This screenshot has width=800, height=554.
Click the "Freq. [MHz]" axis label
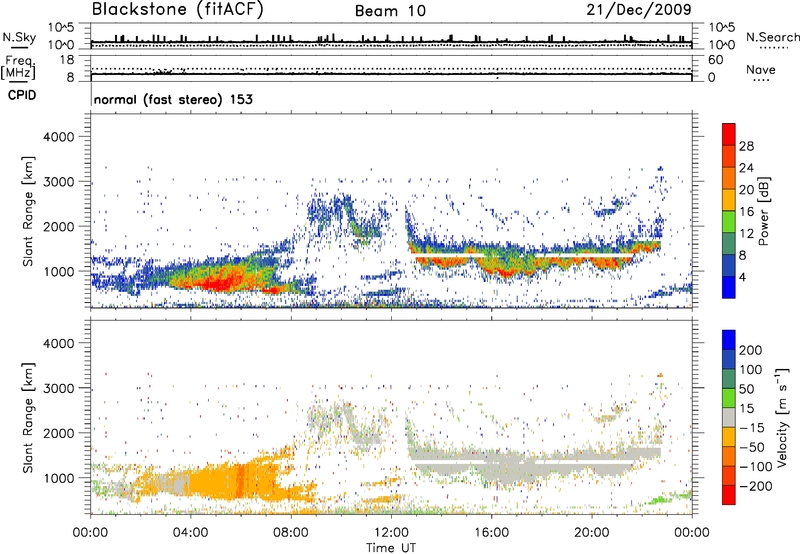[x=18, y=67]
